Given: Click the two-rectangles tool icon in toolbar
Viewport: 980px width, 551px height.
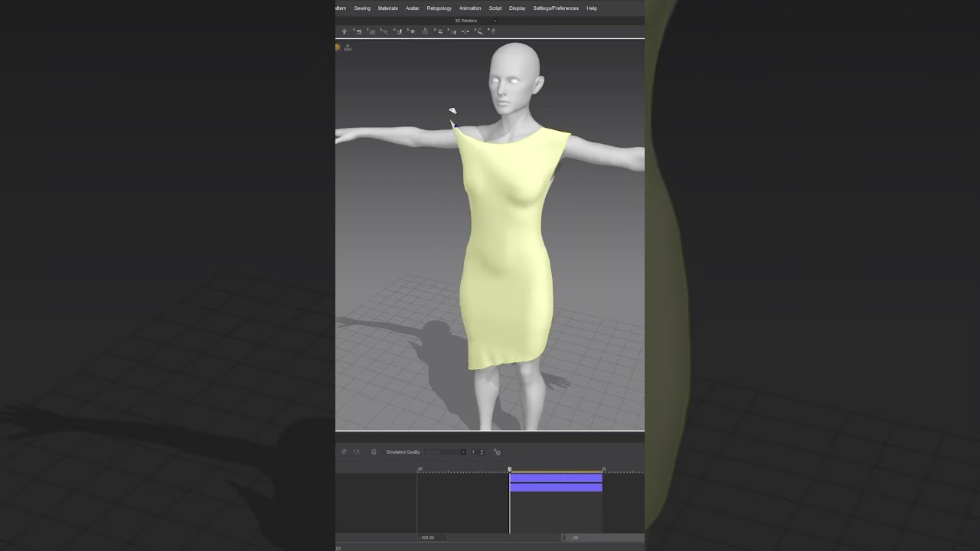Looking at the screenshot, I should [452, 32].
